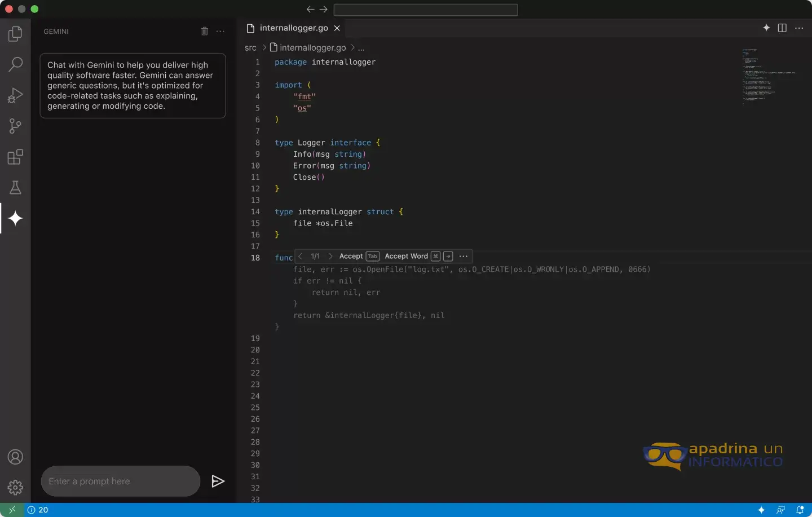Open the Manage gear settings
Image resolution: width=812 pixels, height=517 pixels.
pyautogui.click(x=15, y=487)
